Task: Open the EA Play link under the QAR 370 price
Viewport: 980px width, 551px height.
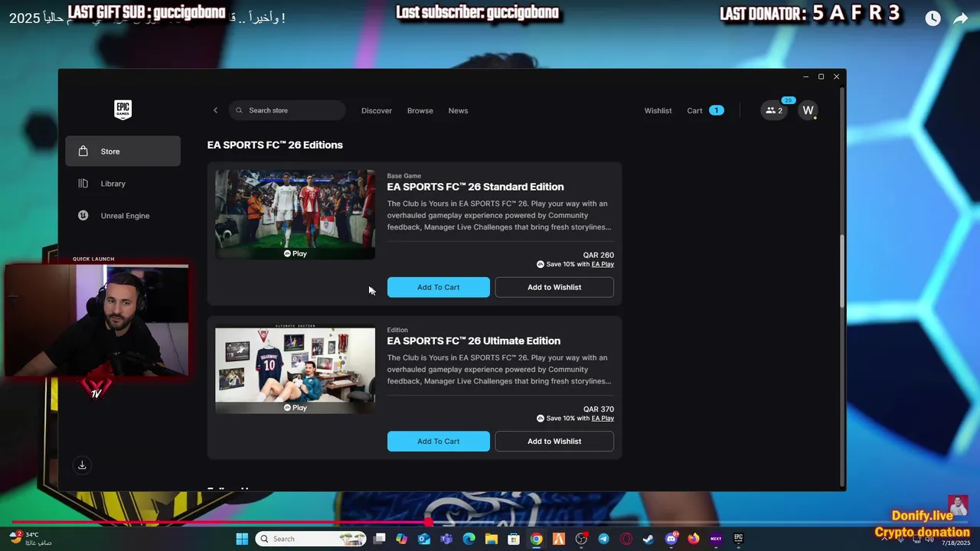Action: pos(603,419)
